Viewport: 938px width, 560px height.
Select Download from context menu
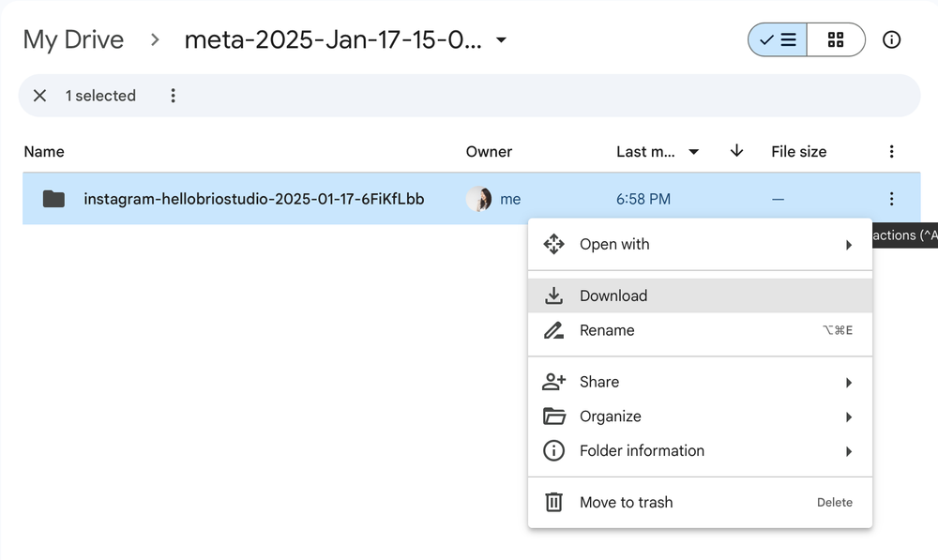613,295
